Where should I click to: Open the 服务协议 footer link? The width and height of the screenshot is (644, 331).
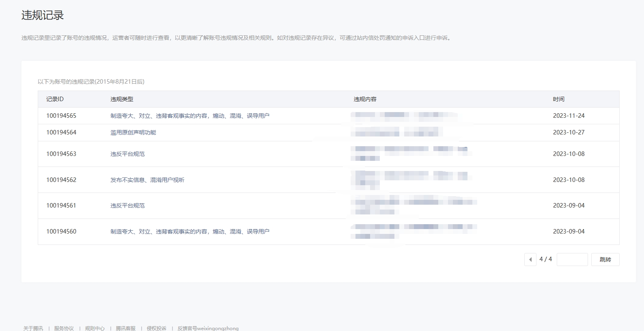pyautogui.click(x=64, y=328)
